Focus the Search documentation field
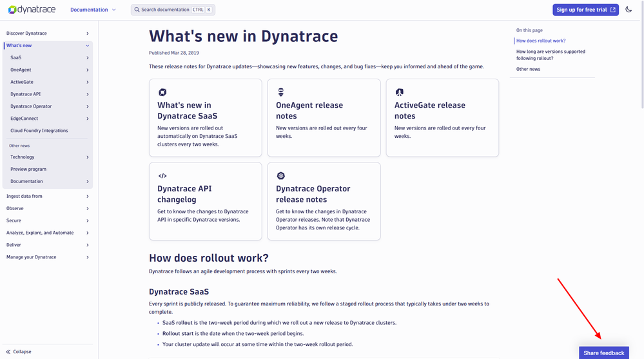Screen dimensions: 644x359 point(173,10)
